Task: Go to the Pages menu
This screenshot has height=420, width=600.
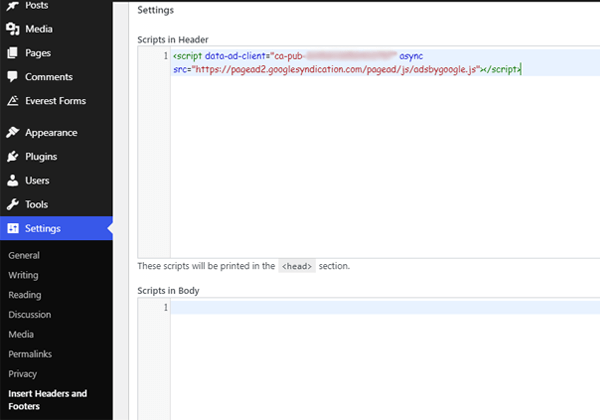Action: pyautogui.click(x=56, y=53)
